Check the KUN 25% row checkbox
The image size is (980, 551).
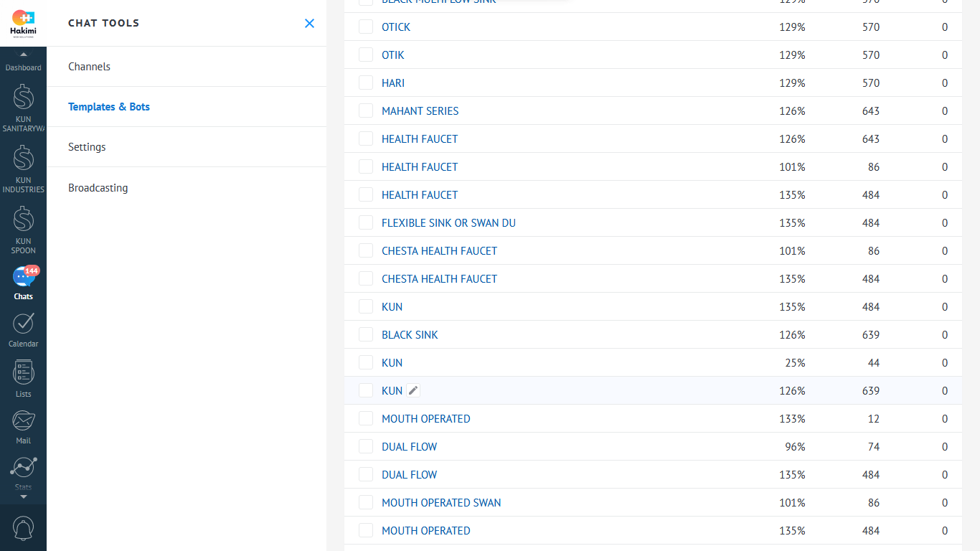click(x=366, y=362)
